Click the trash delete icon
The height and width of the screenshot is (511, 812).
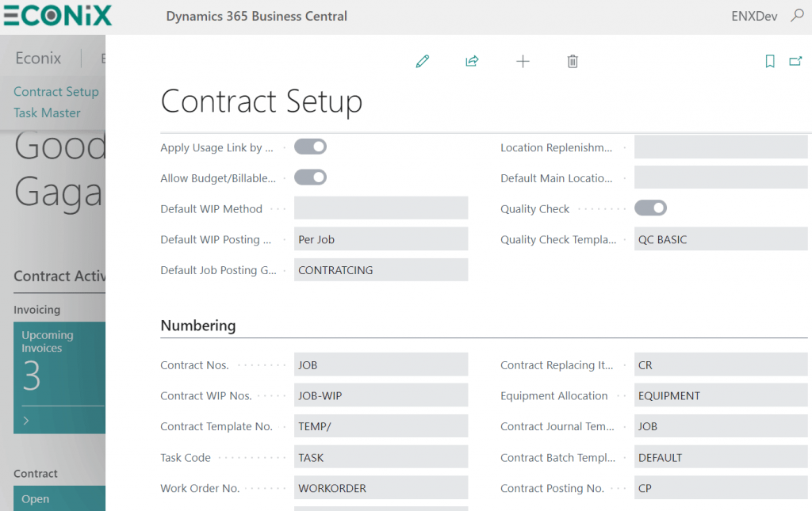point(573,61)
